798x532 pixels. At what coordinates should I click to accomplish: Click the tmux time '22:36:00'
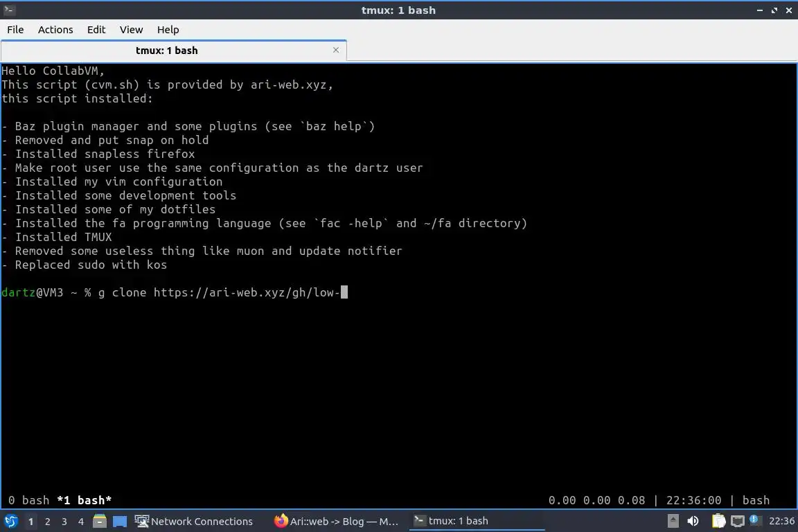pyautogui.click(x=693, y=500)
